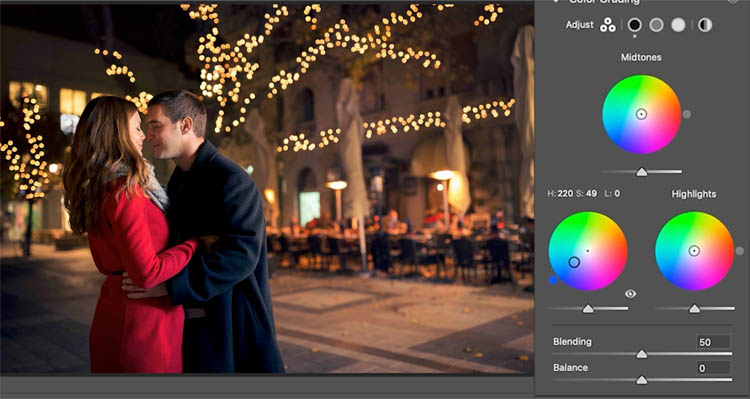
Task: Click the gray dot beside the Highlights wheel
Action: [739, 251]
